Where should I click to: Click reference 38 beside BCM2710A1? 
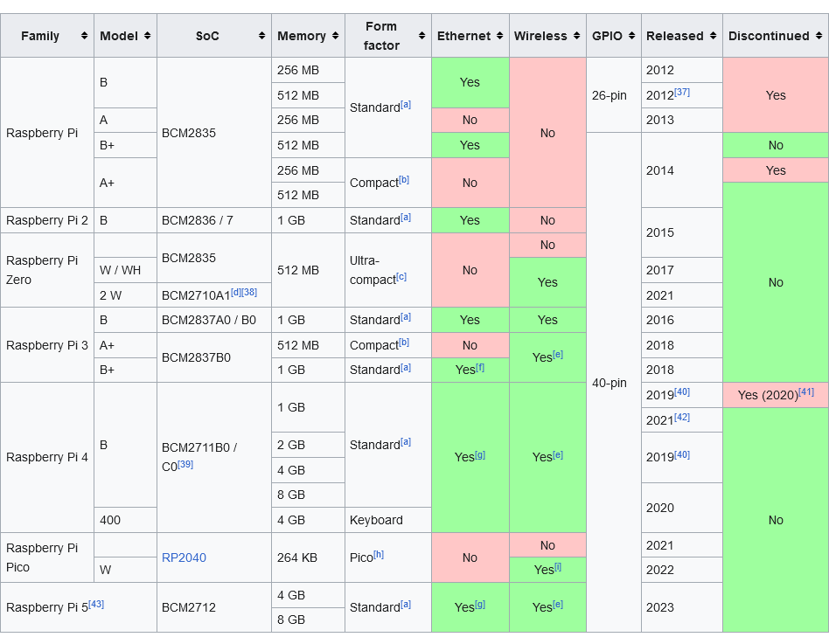click(x=249, y=292)
